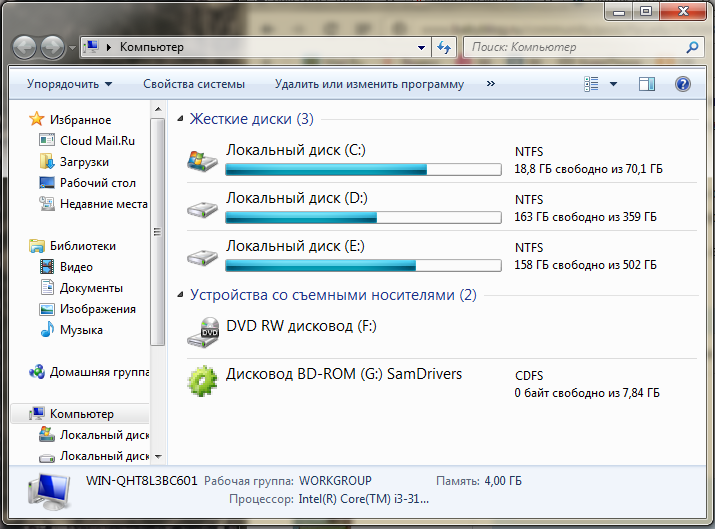Click the Локальный диск (C:) label
715x529 pixels.
click(295, 150)
